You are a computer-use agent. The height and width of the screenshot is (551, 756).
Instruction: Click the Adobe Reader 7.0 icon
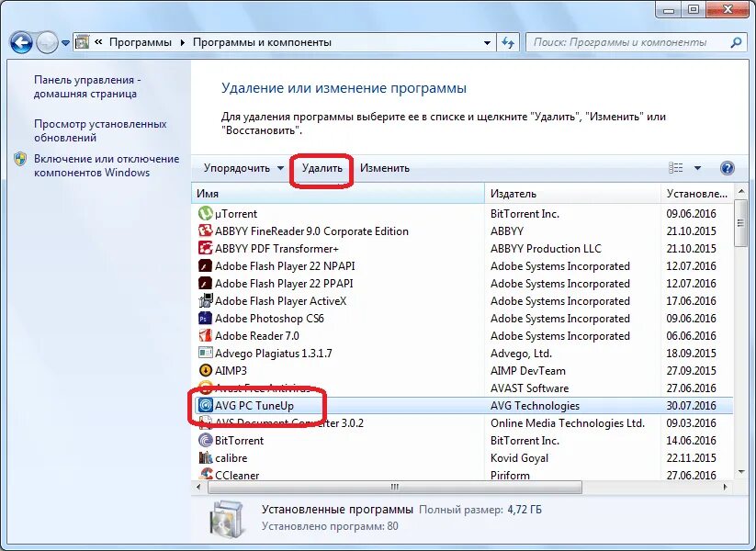click(x=206, y=335)
